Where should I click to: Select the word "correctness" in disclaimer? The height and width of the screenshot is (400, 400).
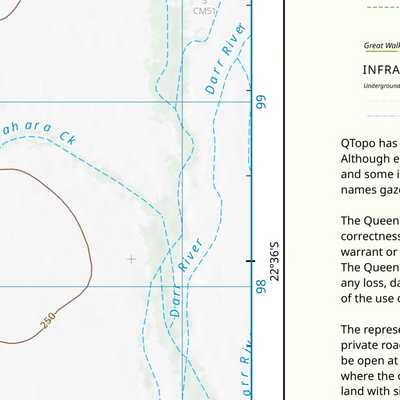pyautogui.click(x=370, y=236)
